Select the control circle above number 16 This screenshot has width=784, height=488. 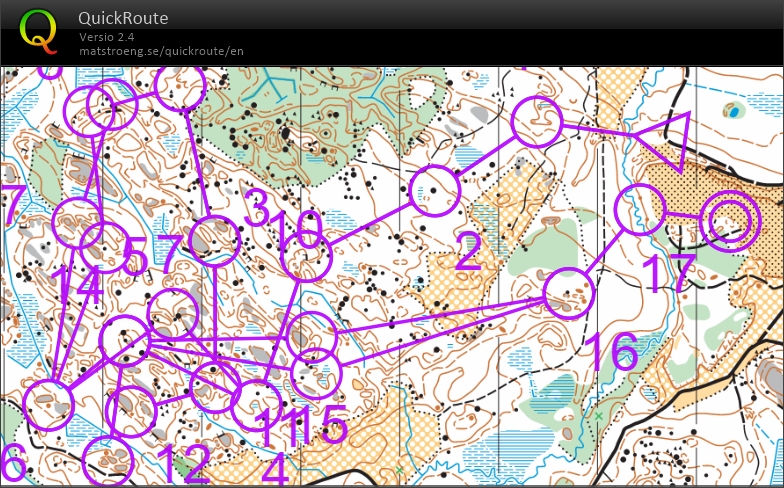569,292
